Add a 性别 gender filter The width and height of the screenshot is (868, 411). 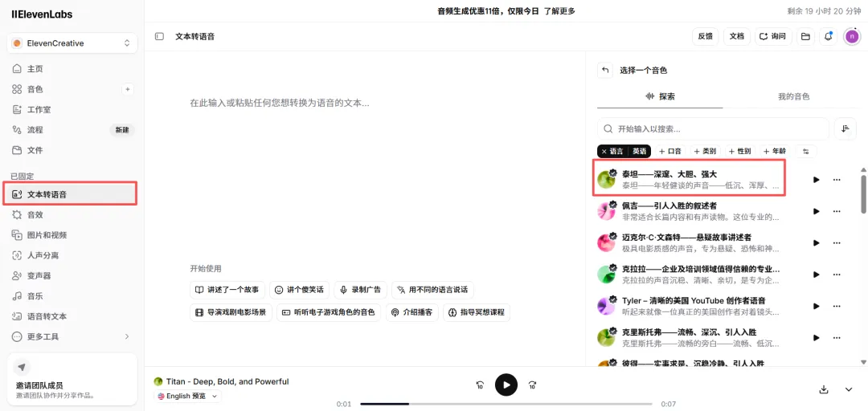739,151
